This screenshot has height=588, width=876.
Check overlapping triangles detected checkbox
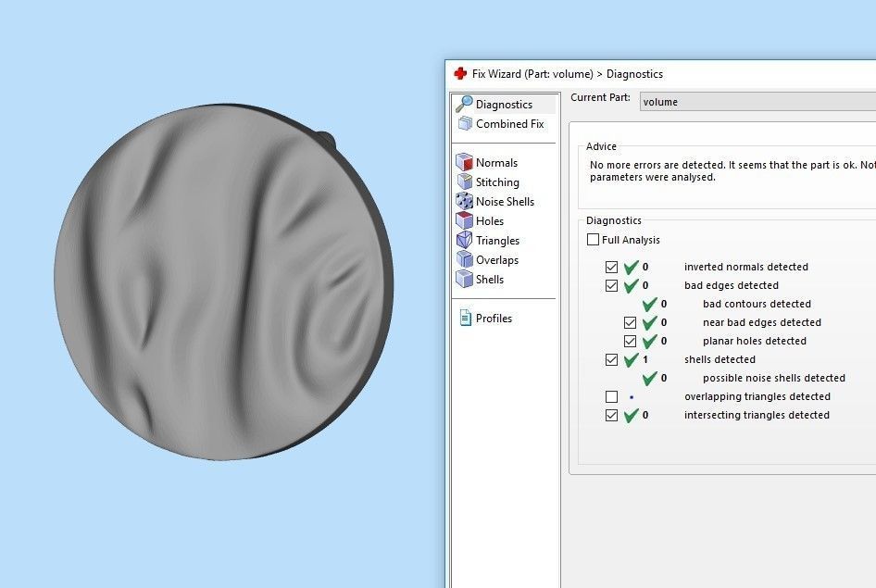(x=611, y=396)
